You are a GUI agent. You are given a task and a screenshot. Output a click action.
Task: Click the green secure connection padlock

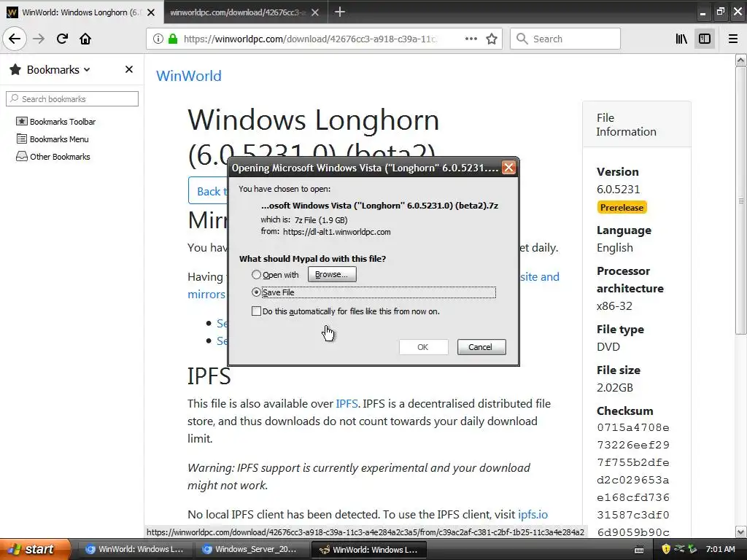click(173, 39)
